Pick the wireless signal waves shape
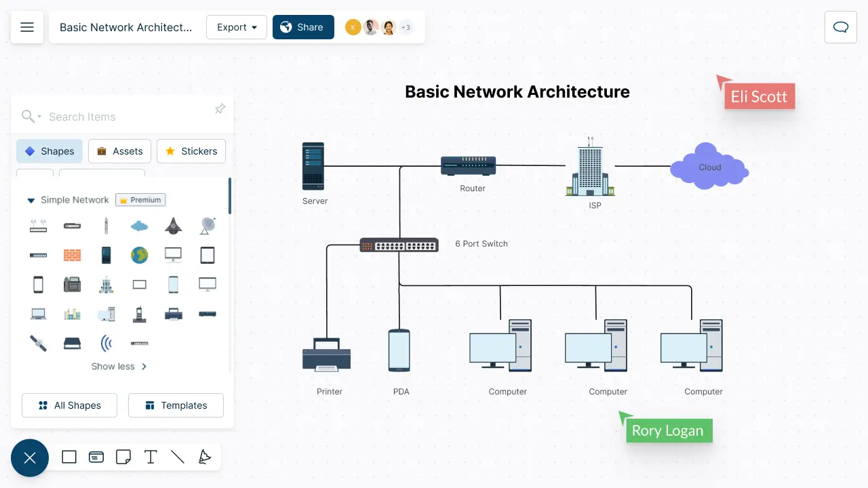 106,343
